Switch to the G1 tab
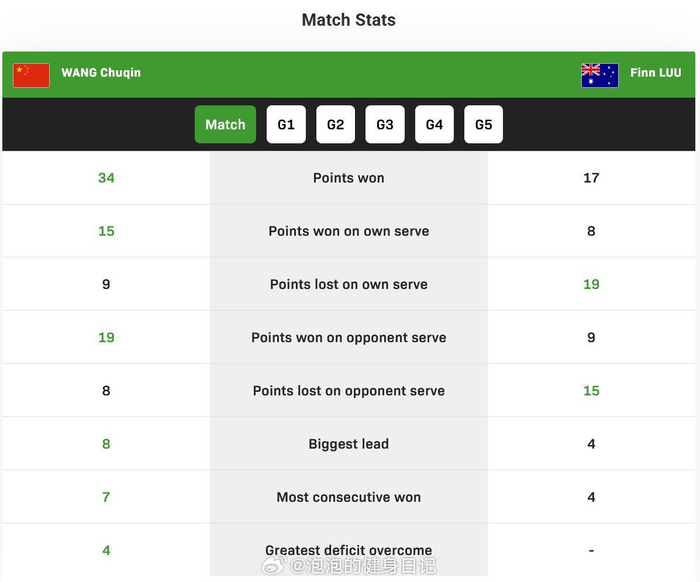The image size is (700, 582). 286,125
